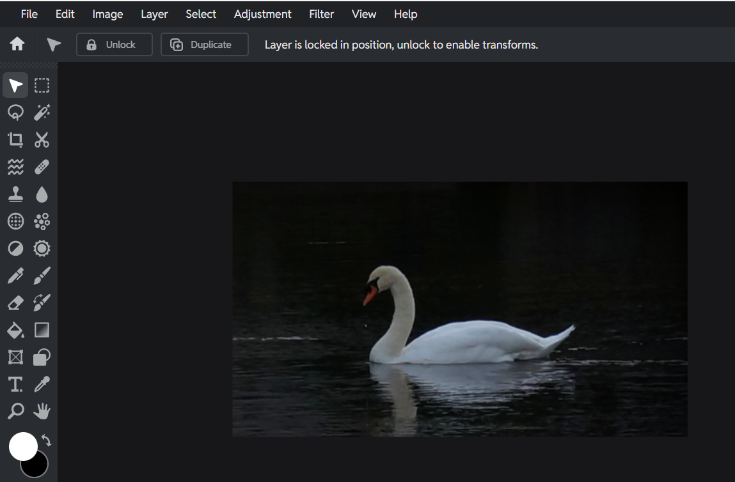Select the Hand pan tool
The height and width of the screenshot is (482, 735).
pyautogui.click(x=42, y=411)
